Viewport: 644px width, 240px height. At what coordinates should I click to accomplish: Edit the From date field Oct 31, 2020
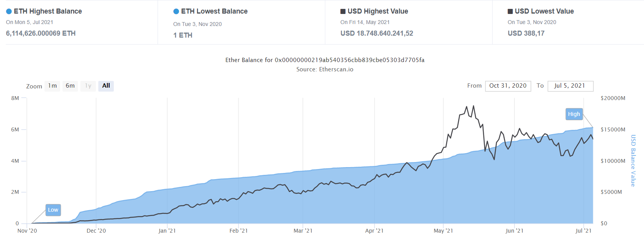(508, 86)
